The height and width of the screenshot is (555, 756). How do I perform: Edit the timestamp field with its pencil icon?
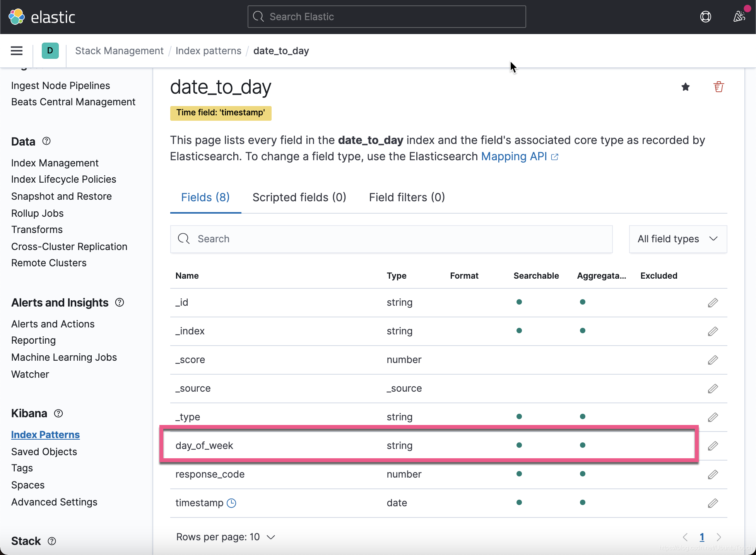point(713,503)
